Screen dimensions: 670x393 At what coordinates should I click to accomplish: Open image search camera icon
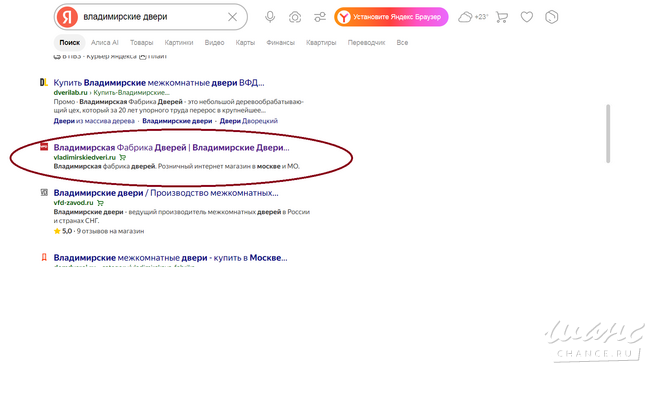click(295, 17)
